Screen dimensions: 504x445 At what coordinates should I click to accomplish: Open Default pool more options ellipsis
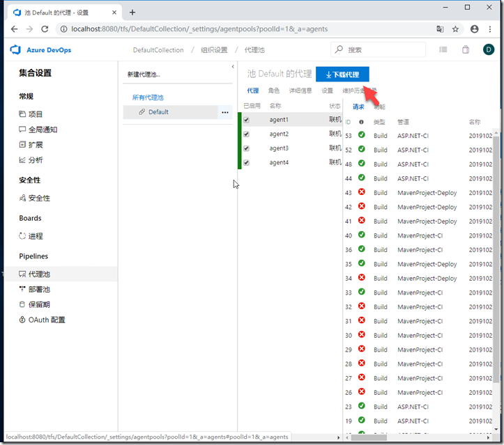coord(225,112)
